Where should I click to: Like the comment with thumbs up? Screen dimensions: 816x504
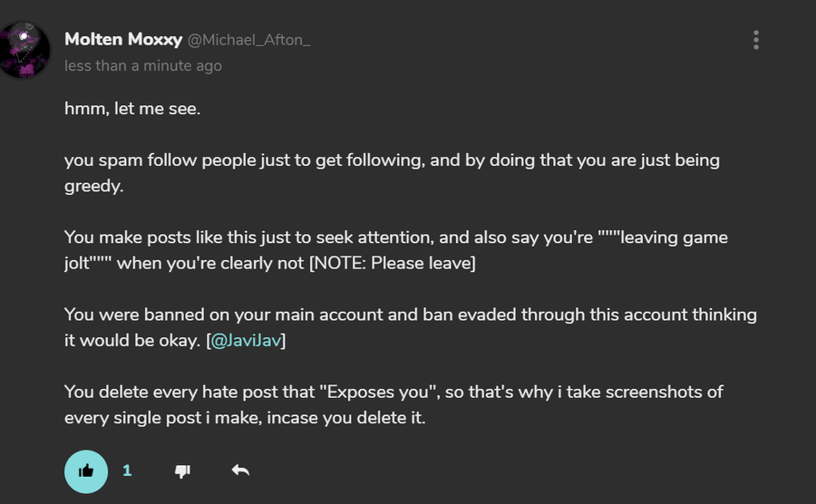86,470
